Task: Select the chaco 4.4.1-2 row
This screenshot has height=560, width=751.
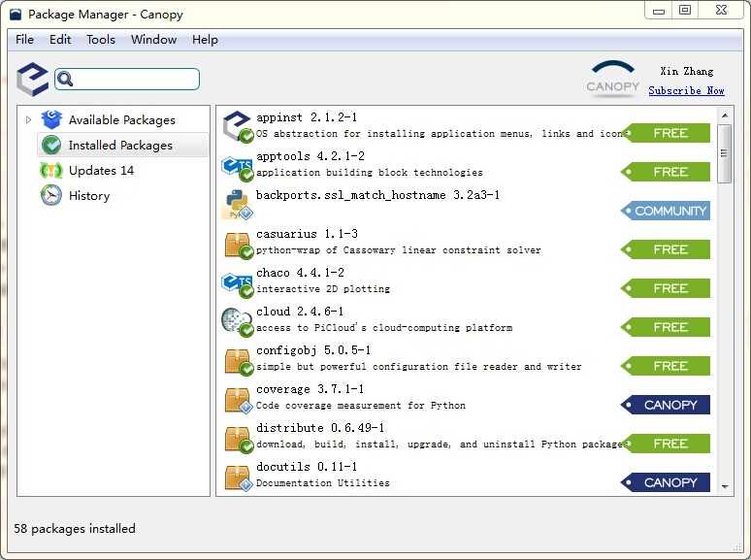Action: click(467, 281)
